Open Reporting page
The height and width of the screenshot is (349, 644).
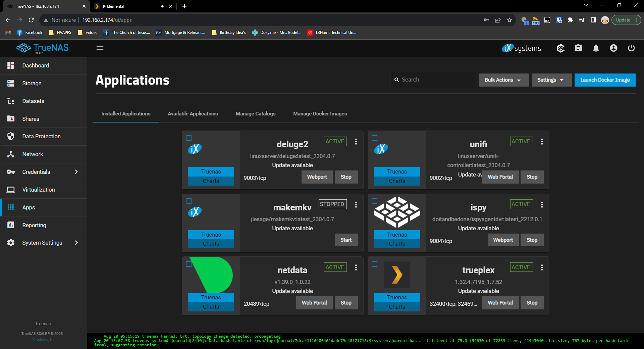(43, 225)
